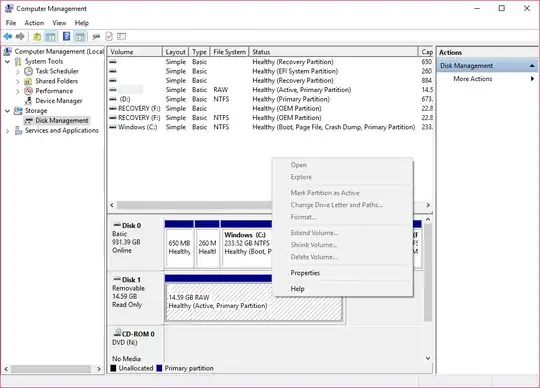Screen dimensions: 540x388
Task: Open the File menu
Action: pyautogui.click(x=11, y=23)
